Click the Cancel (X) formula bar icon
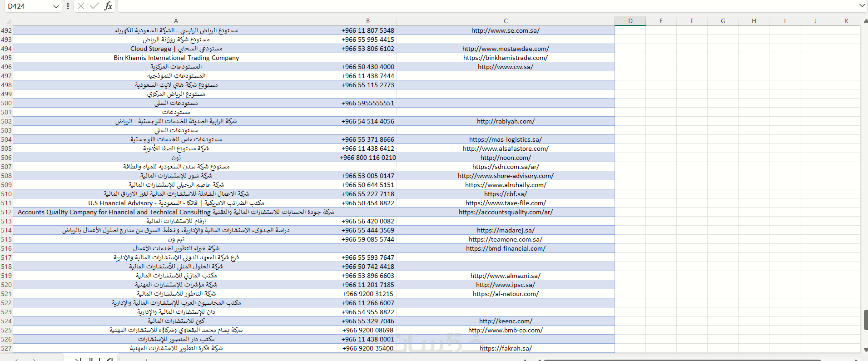The height and width of the screenshot is (361, 868). tap(81, 6)
